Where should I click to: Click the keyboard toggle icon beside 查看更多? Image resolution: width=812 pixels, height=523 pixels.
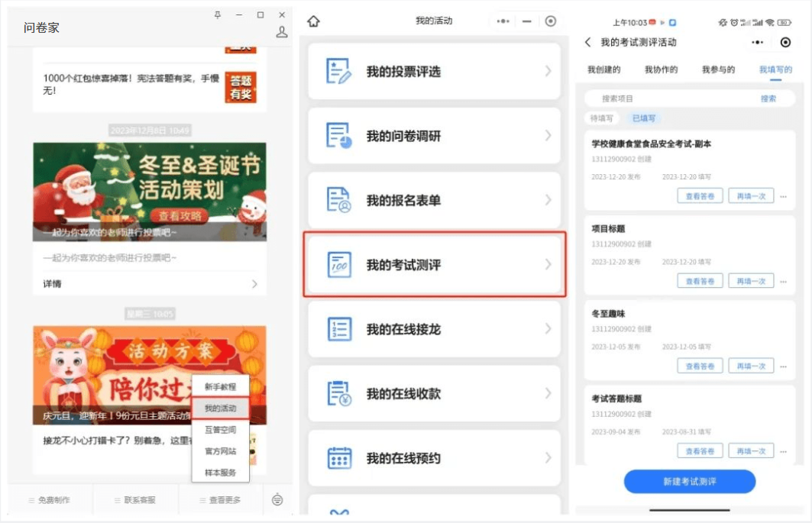[277, 499]
